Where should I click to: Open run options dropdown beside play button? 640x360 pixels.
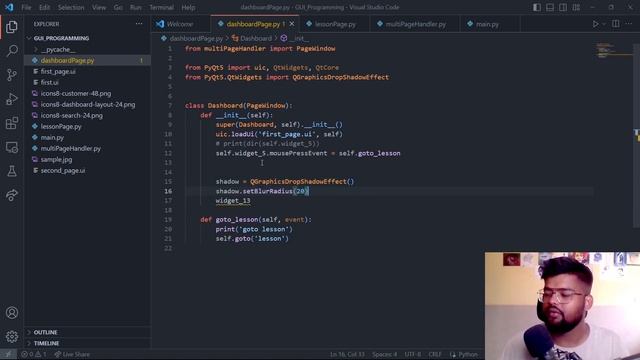(604, 24)
